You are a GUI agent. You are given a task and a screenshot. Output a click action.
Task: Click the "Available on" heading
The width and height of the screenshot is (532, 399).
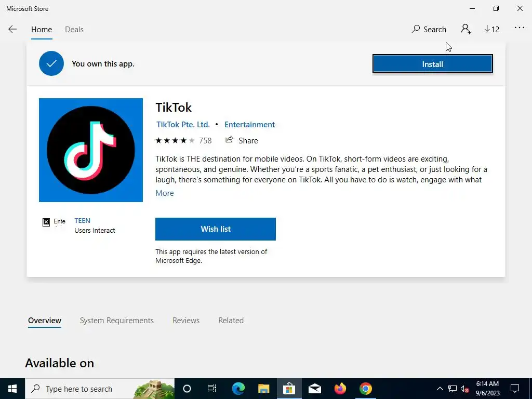[59, 363]
